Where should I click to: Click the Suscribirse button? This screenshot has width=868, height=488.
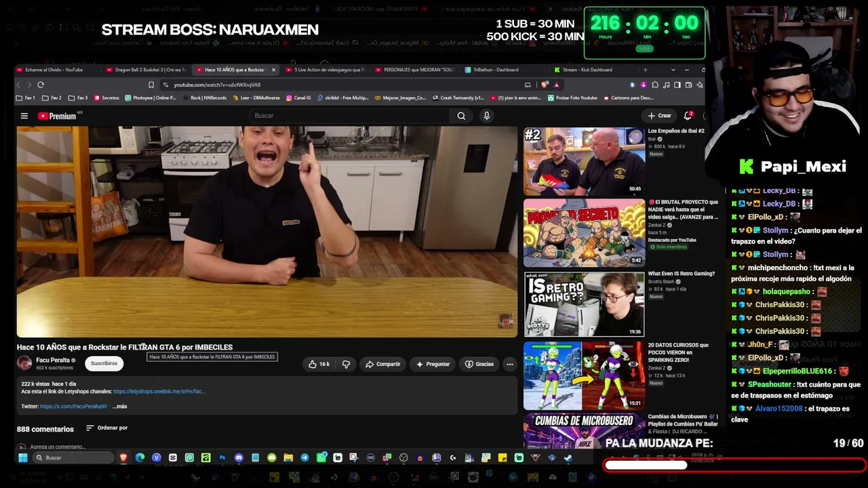(104, 363)
